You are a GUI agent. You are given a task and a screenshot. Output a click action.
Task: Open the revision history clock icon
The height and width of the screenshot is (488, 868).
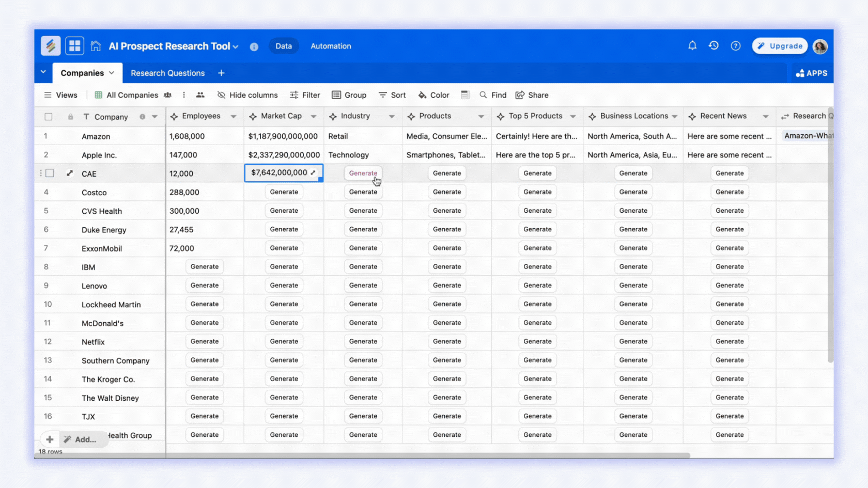tap(714, 46)
